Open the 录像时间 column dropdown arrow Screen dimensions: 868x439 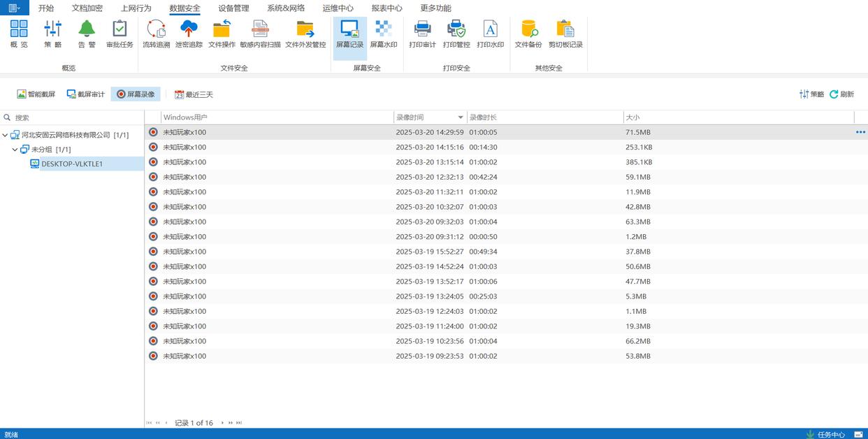pyautogui.click(x=461, y=117)
